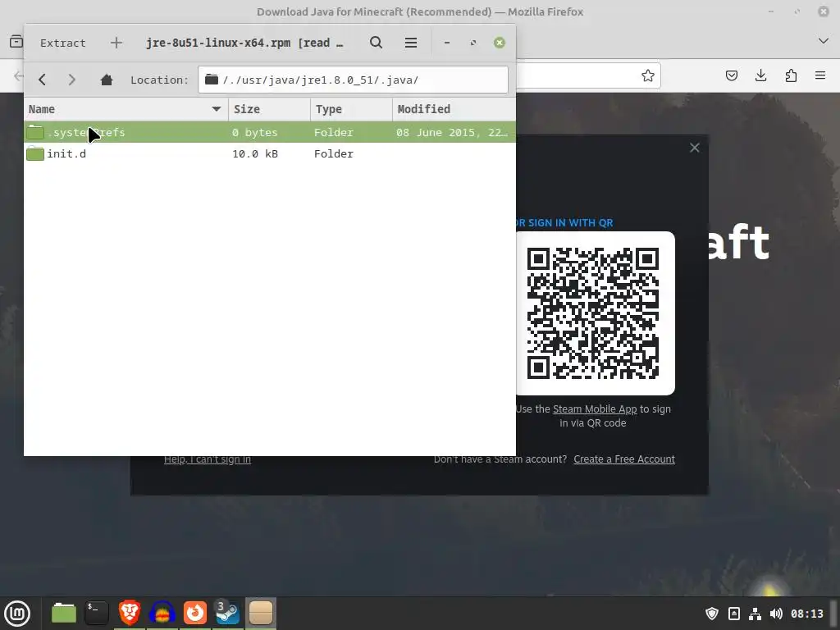This screenshot has height=630, width=840.
Task: Open the volume control tray icon
Action: [x=776, y=614]
